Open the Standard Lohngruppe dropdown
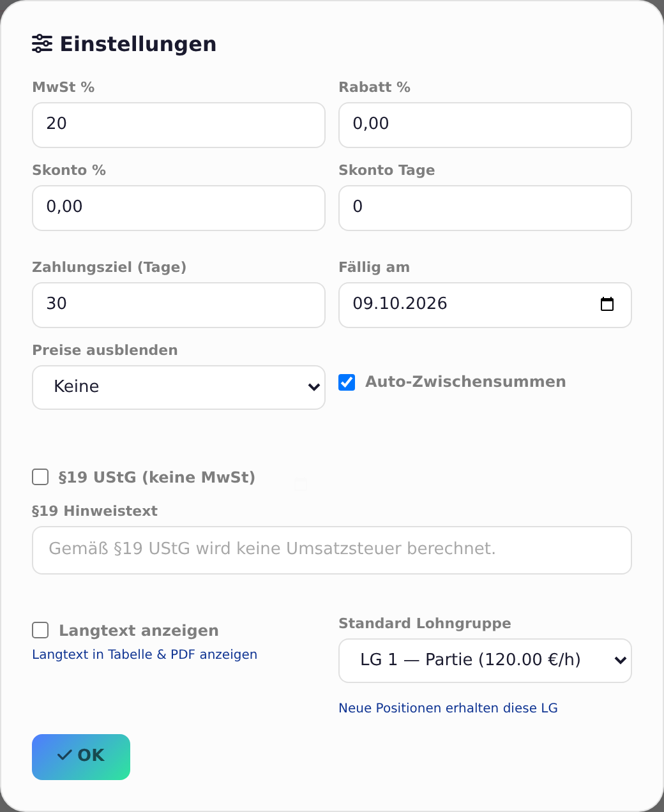 [x=485, y=661]
